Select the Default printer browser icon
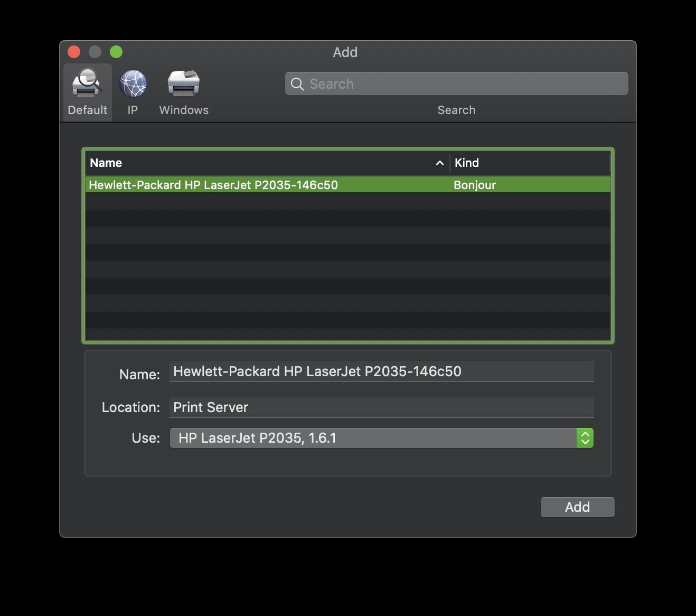Image resolution: width=696 pixels, height=616 pixels. 87,83
